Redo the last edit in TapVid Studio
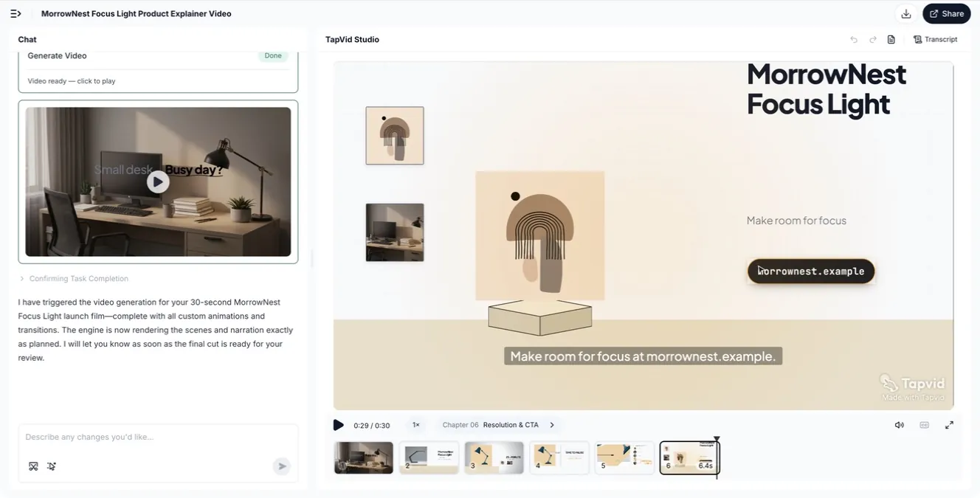 pyautogui.click(x=873, y=40)
